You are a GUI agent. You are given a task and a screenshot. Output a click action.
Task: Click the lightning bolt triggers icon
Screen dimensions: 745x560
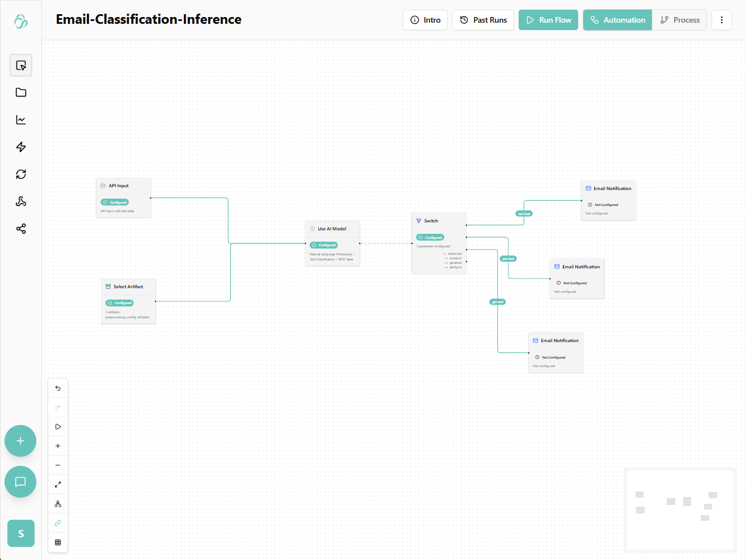pos(21,147)
